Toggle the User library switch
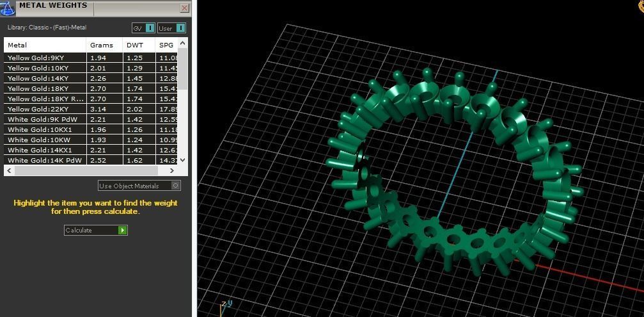This screenshot has height=317, width=644. (x=171, y=28)
